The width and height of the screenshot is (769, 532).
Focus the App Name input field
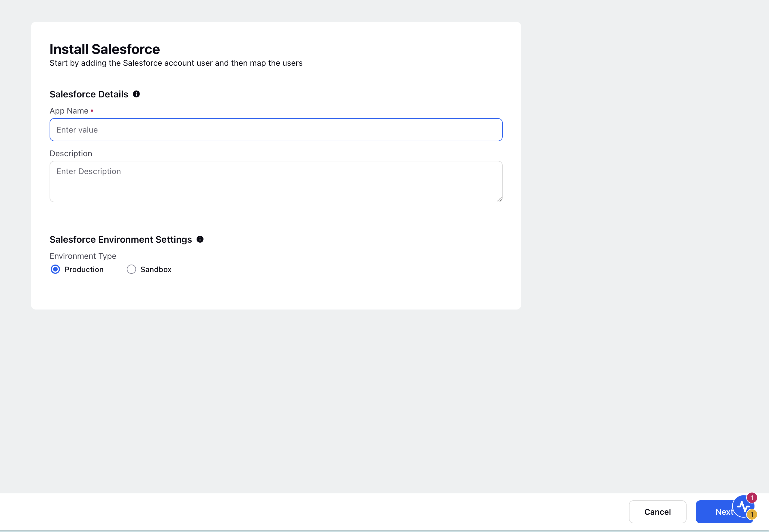point(276,130)
